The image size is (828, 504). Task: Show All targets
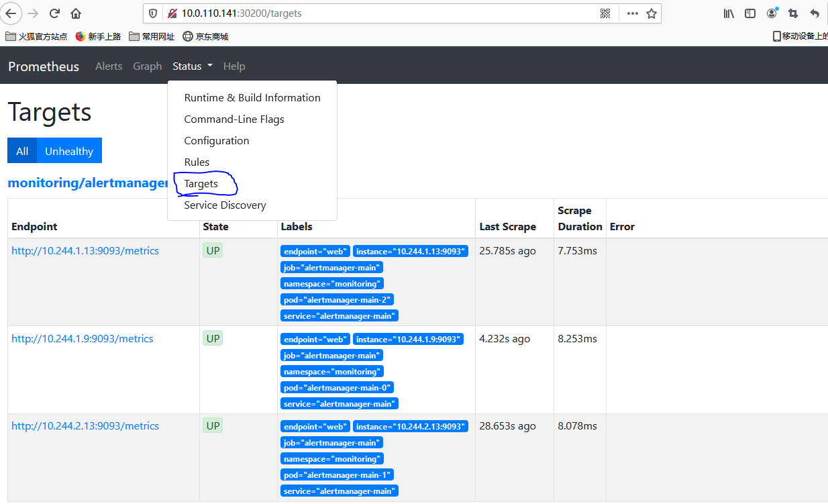point(22,151)
